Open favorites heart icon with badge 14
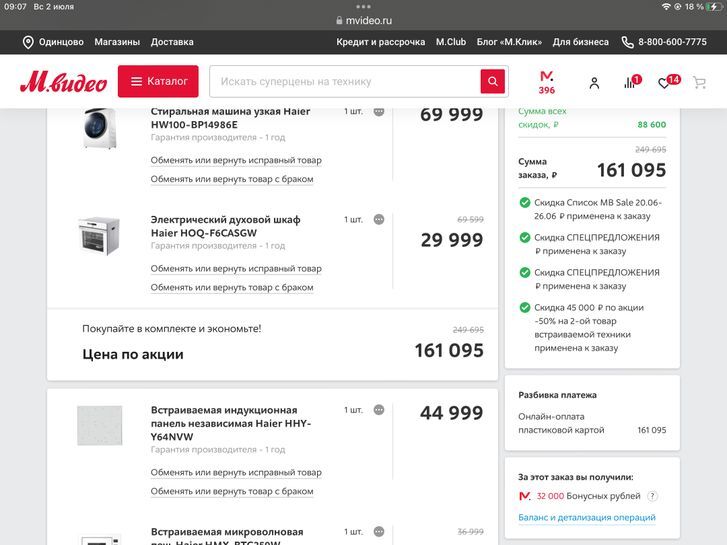Viewport: 727px width, 545px height. [669, 82]
